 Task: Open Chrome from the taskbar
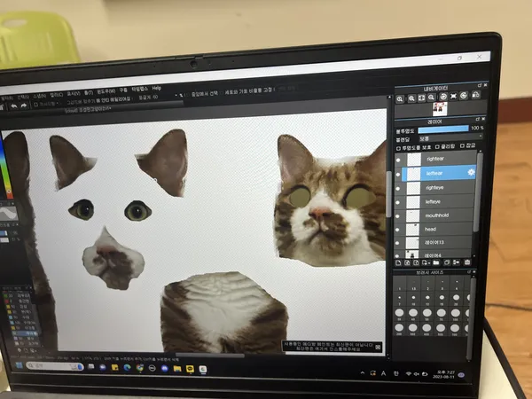point(140,368)
